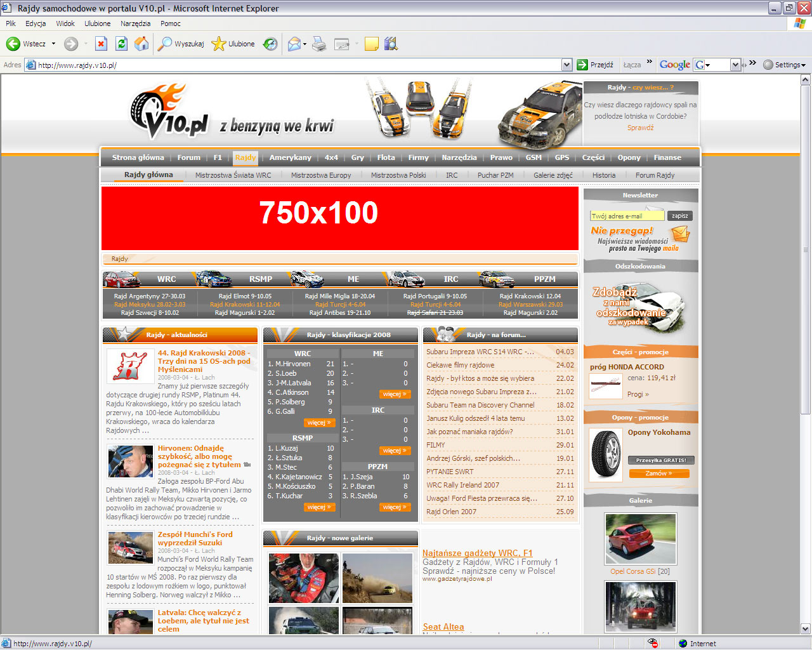Refresh the page with the green arrows icon

point(121,44)
